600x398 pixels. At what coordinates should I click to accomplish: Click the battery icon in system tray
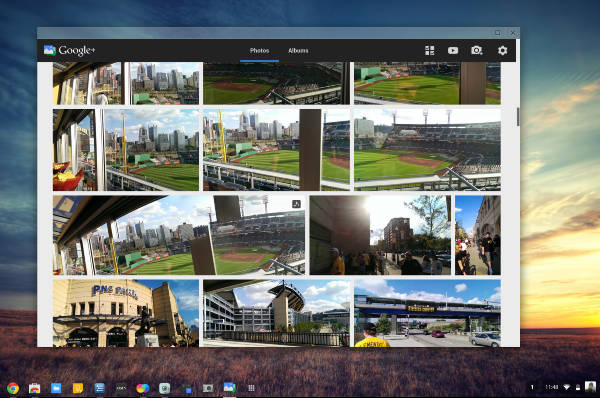[x=578, y=387]
